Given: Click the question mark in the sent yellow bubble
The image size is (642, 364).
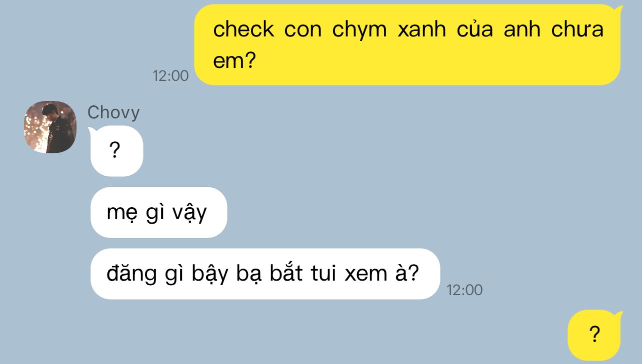Looking at the screenshot, I should coord(594,334).
